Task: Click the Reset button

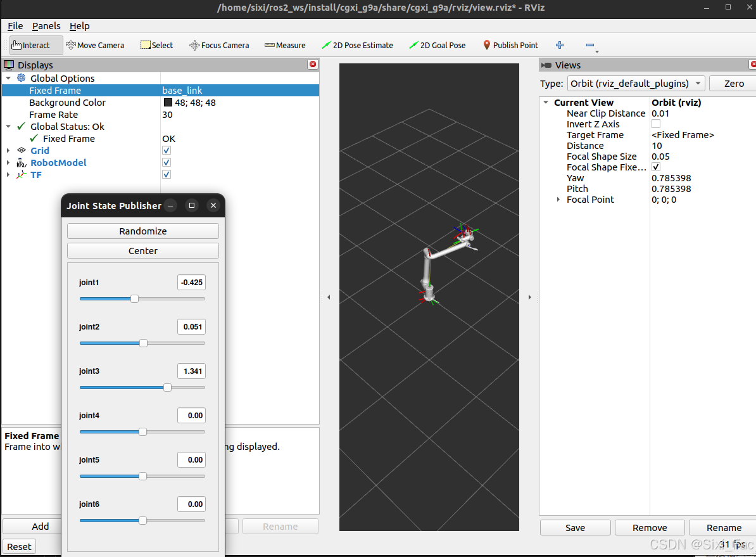Action: 19,546
